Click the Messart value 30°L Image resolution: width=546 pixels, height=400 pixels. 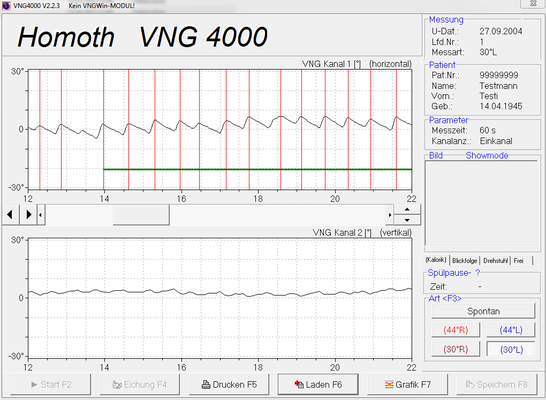pyautogui.click(x=488, y=52)
